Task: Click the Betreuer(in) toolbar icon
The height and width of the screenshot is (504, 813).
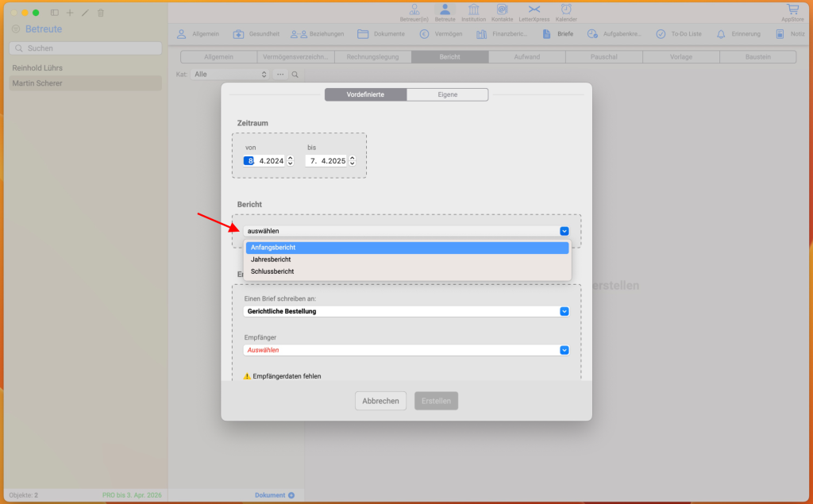Action: 414,10
